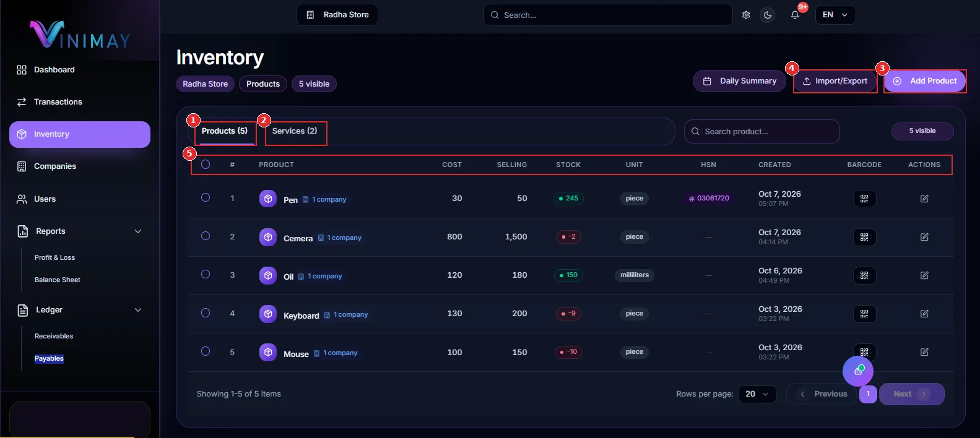Click the Add Product button

tap(925, 81)
